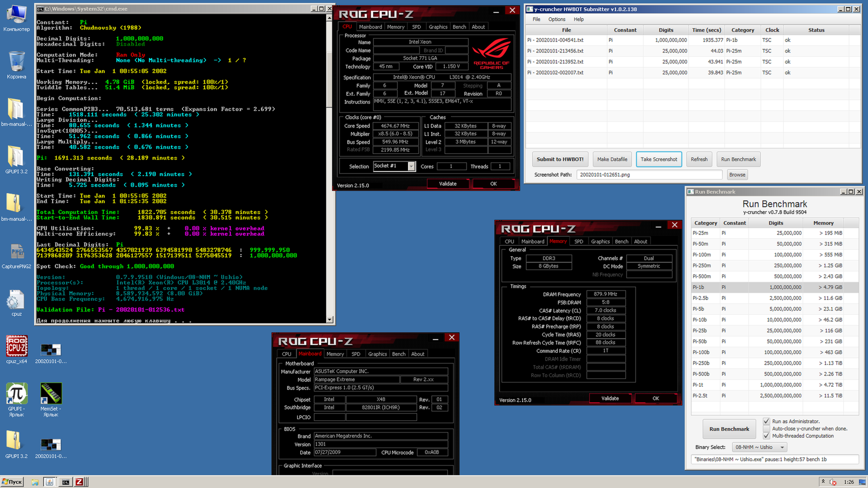Viewport: 868px width, 488px height.
Task: Select the CapturePNG2 desktop icon
Action: tap(16, 256)
